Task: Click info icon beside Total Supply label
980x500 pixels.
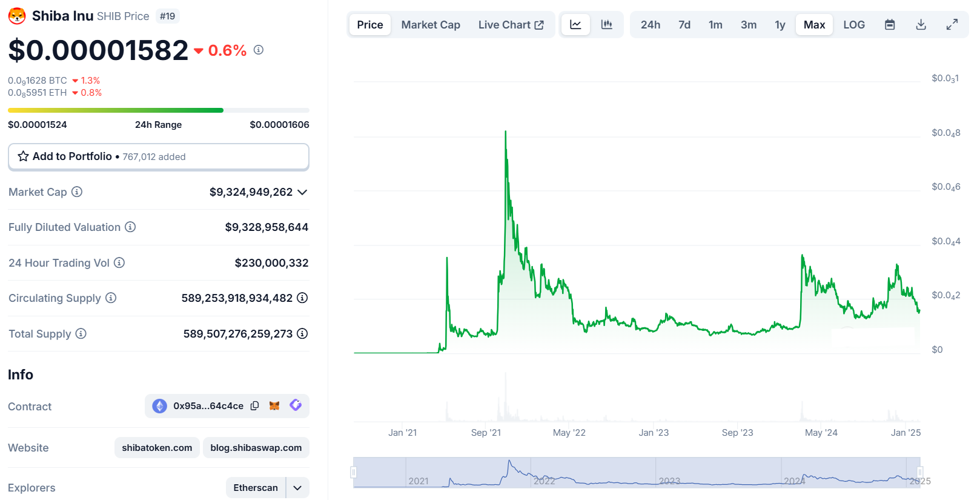Action: click(81, 333)
